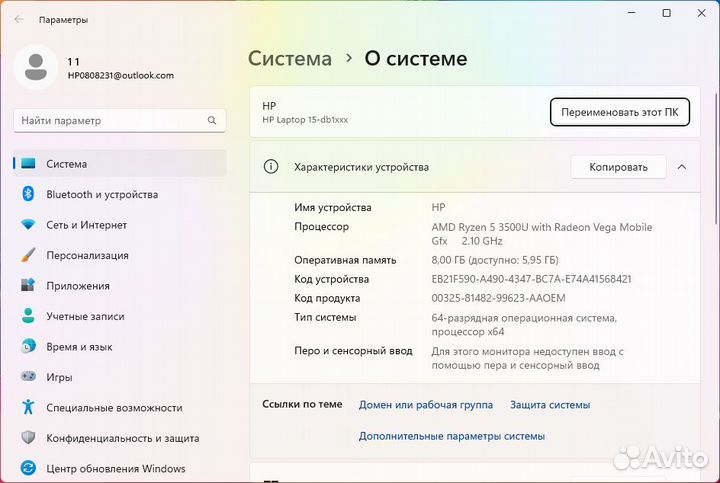Open the Приложения section

pos(120,286)
